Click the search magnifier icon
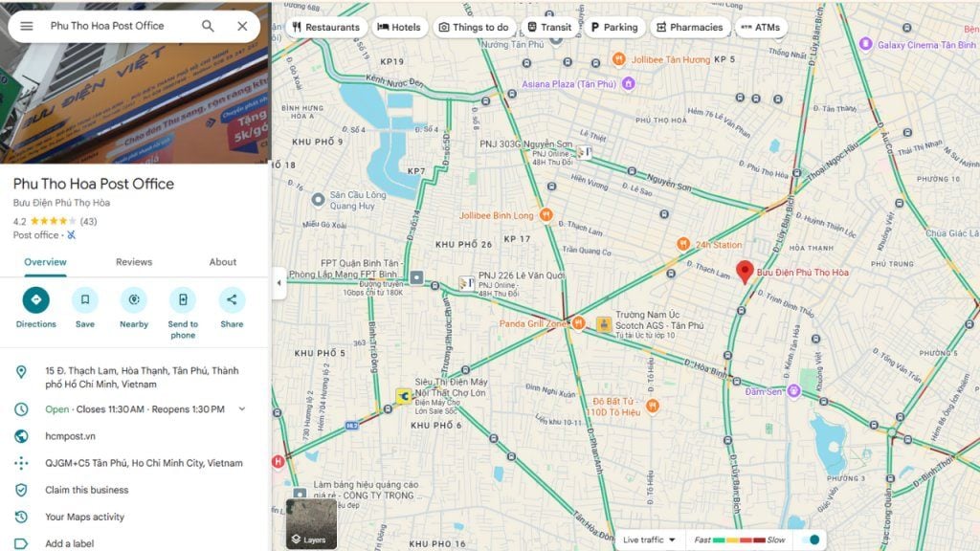This screenshot has width=980, height=551. [x=208, y=26]
